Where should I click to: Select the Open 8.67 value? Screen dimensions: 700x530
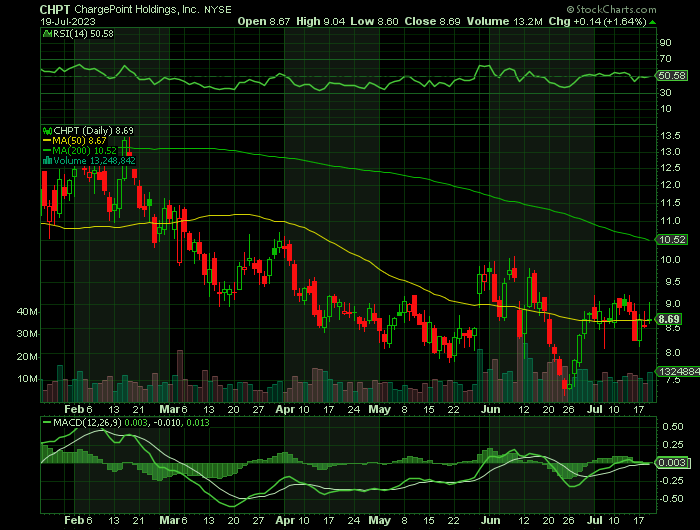[264, 21]
